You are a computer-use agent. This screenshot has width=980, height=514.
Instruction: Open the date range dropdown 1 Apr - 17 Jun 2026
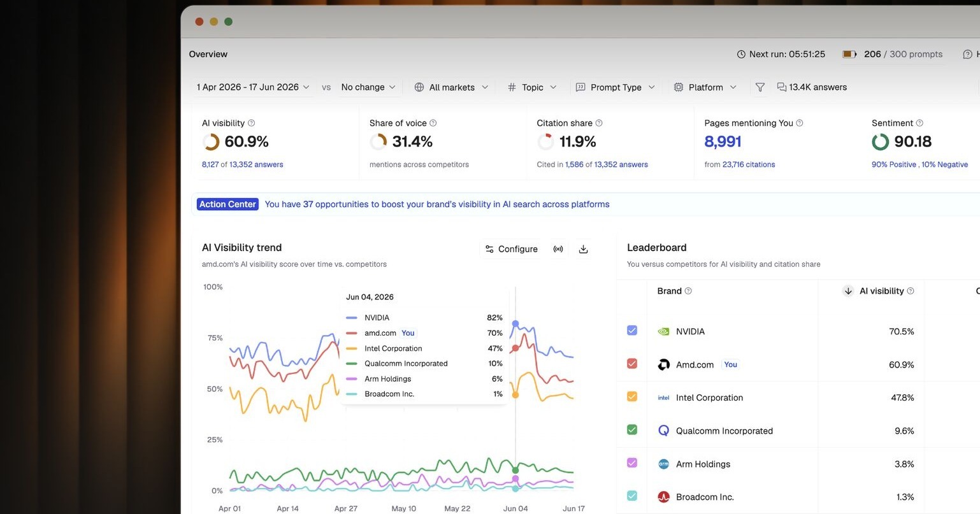pos(253,87)
